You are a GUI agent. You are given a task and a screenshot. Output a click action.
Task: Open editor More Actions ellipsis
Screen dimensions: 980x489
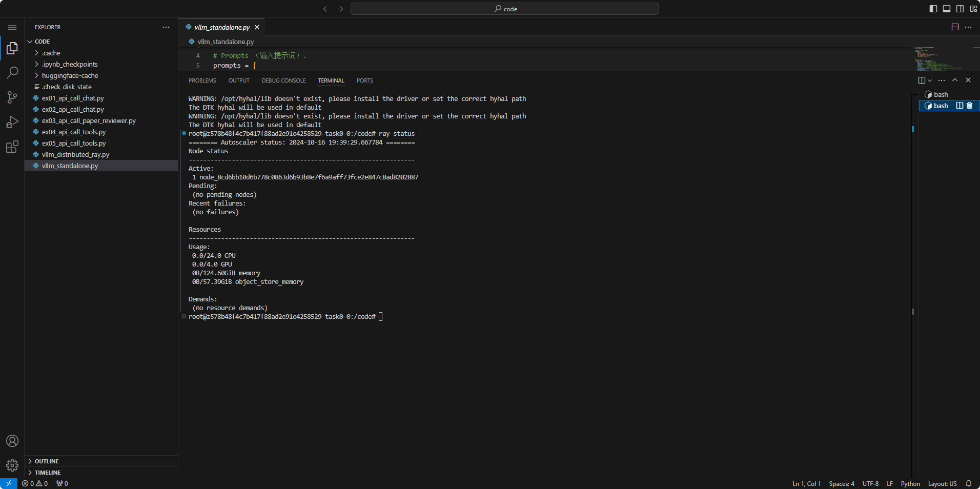968,27
